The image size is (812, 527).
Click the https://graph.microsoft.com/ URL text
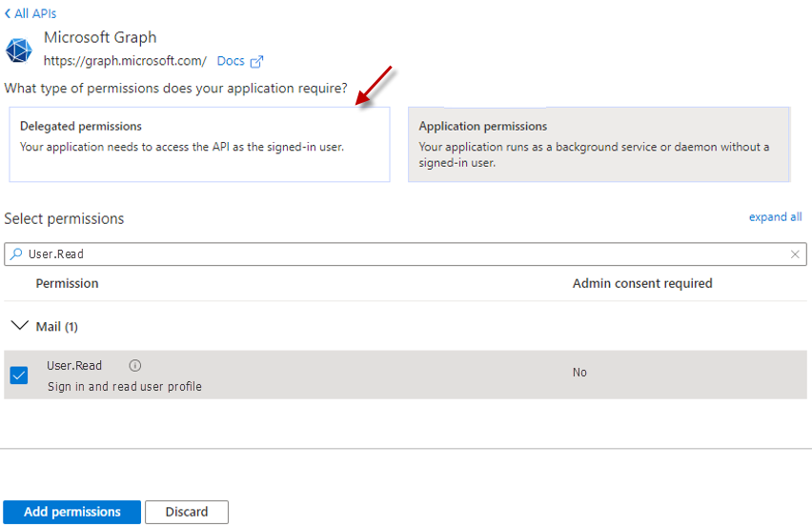(x=125, y=61)
